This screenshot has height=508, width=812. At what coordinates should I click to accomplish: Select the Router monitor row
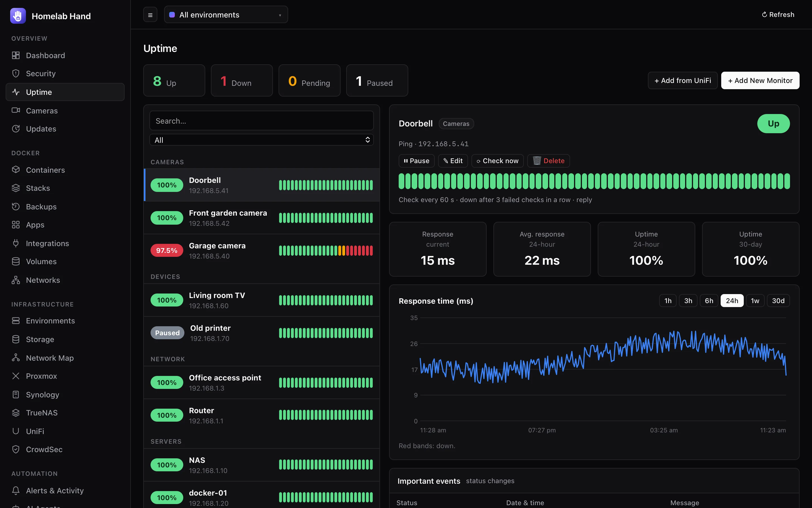tap(262, 415)
